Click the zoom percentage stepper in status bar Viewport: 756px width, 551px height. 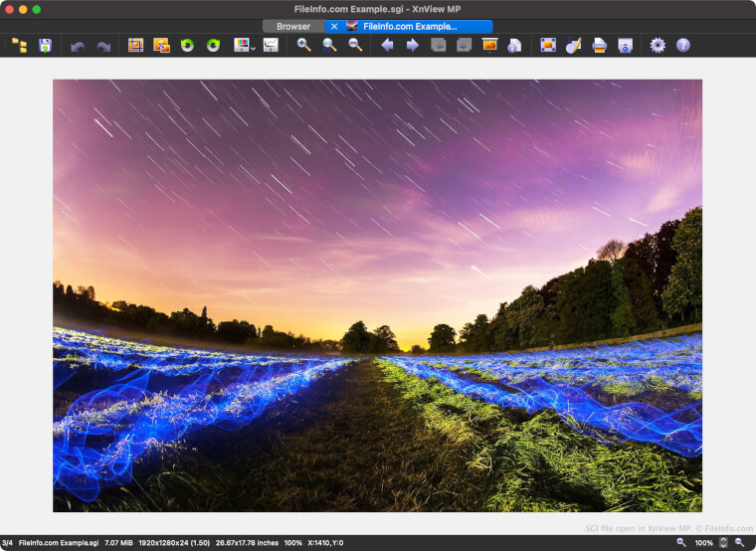pyautogui.click(x=723, y=542)
